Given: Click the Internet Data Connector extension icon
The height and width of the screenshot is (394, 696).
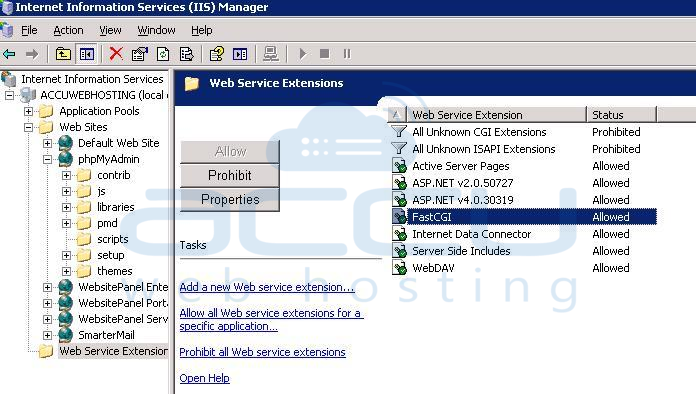Looking at the screenshot, I should (399, 234).
